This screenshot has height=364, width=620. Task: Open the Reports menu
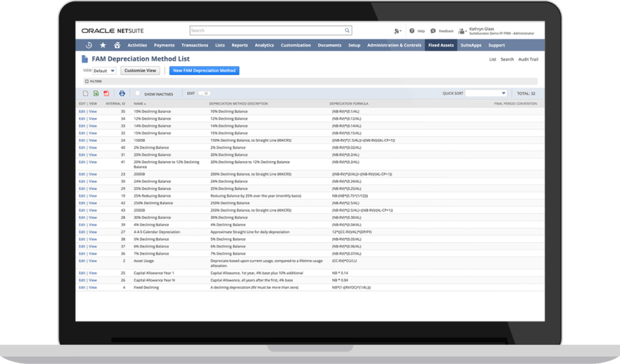click(x=240, y=45)
